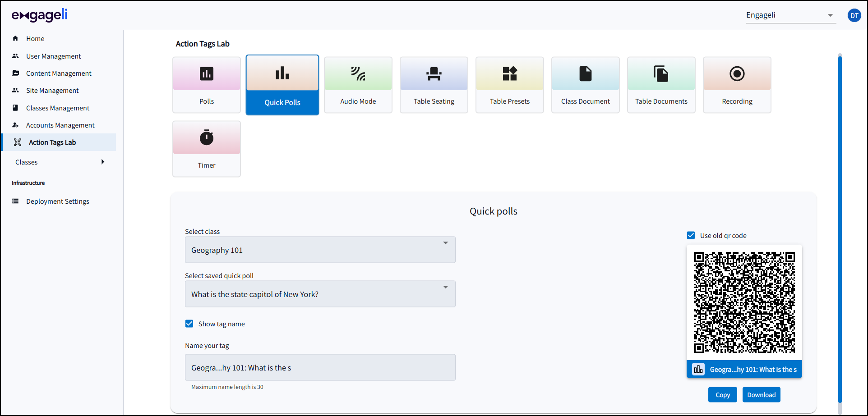The height and width of the screenshot is (416, 868).
Task: Select the Quick Polls bar-chart icon
Action: (x=282, y=73)
